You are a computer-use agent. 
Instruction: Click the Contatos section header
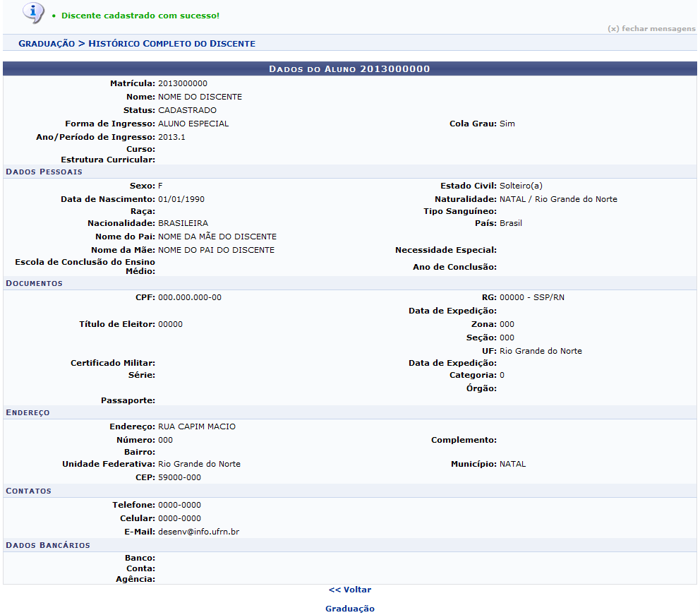point(28,491)
